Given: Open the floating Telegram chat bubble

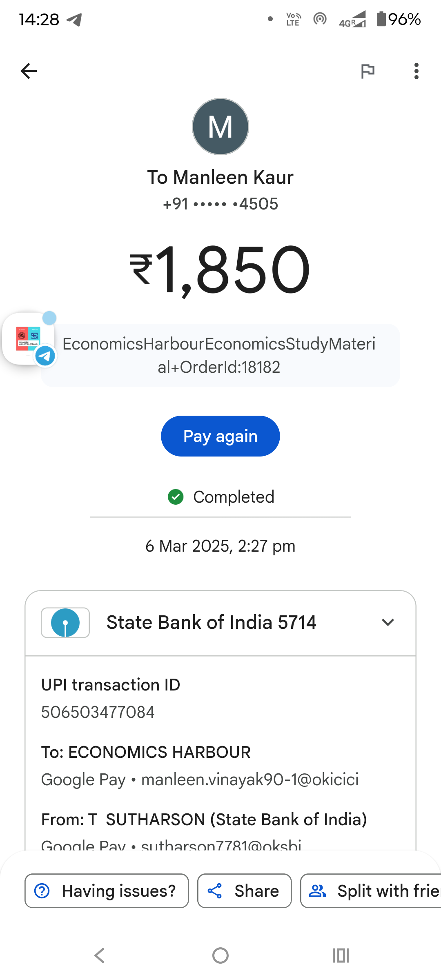Looking at the screenshot, I should 29,339.
